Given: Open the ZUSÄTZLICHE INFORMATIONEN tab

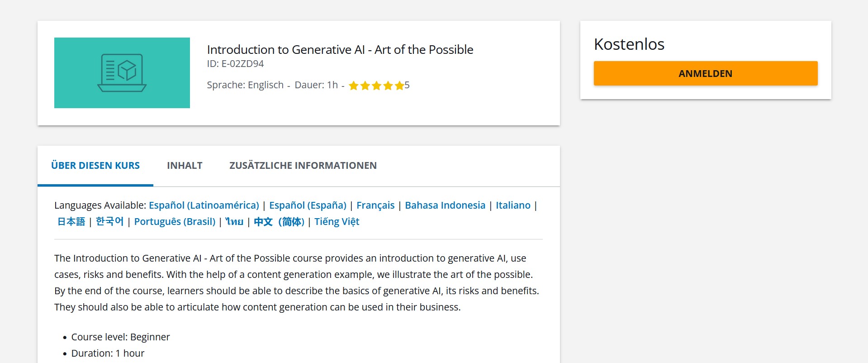Looking at the screenshot, I should click(x=303, y=165).
